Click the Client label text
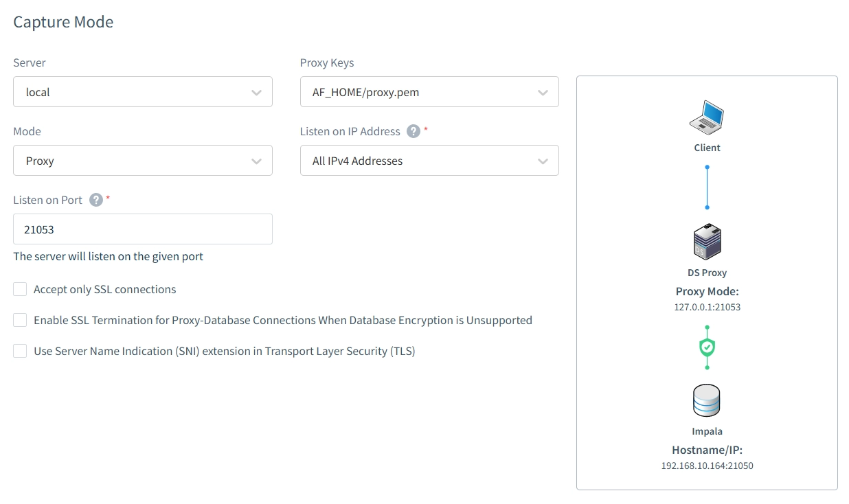This screenshot has height=504, width=849. coord(707,148)
